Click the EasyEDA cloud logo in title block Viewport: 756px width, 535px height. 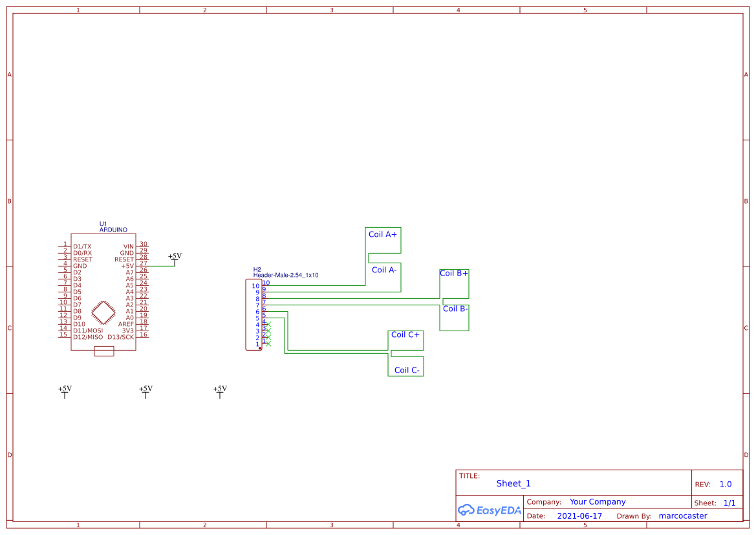489,510
